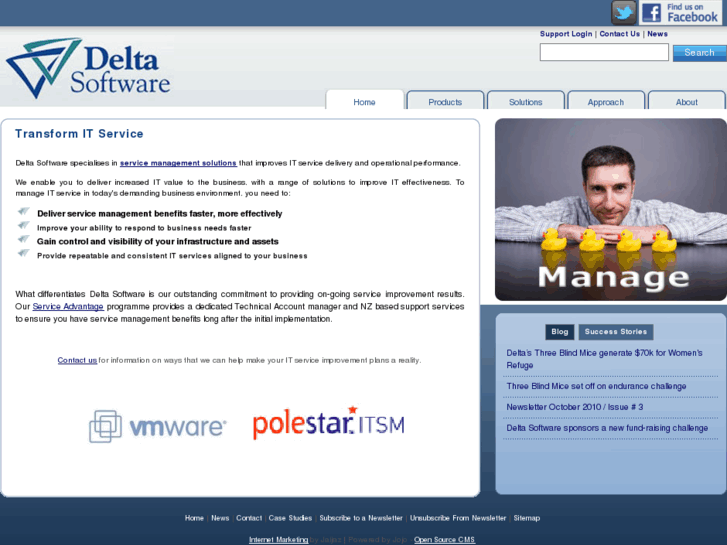Image resolution: width=727 pixels, height=545 pixels.
Task: Open the footer Case Studies link
Action: coord(290,518)
